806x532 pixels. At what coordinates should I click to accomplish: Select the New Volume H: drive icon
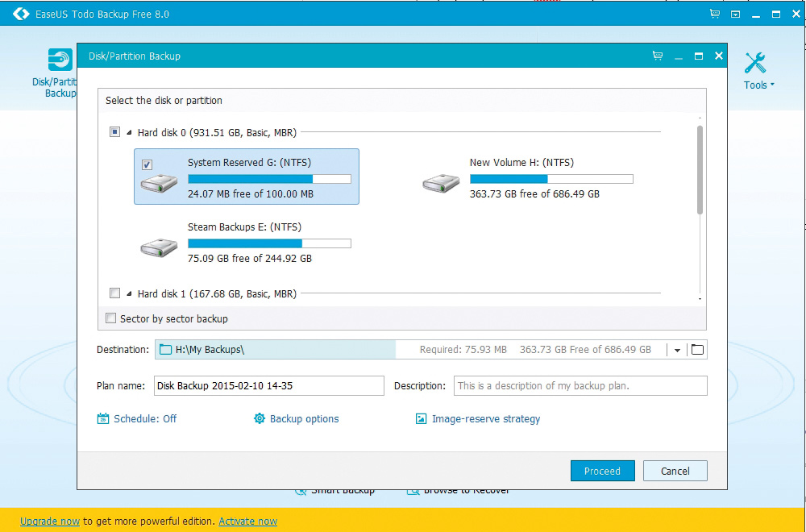(x=441, y=182)
